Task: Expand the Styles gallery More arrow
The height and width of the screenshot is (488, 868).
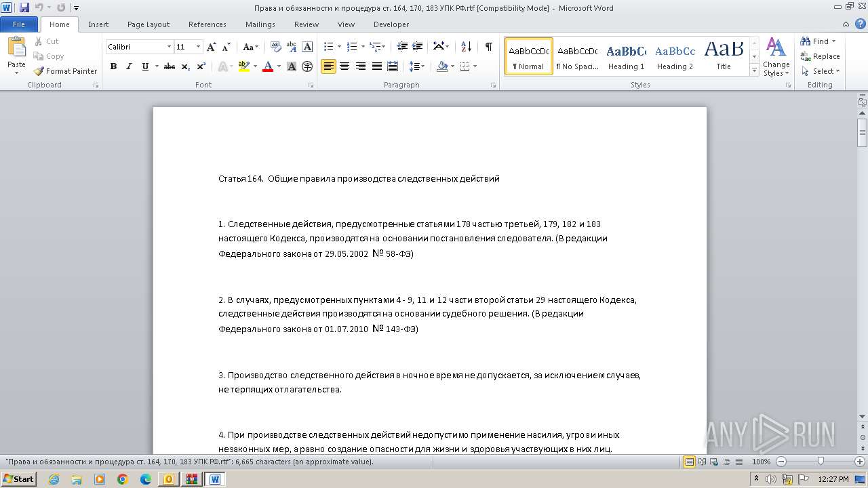Action: click(754, 70)
